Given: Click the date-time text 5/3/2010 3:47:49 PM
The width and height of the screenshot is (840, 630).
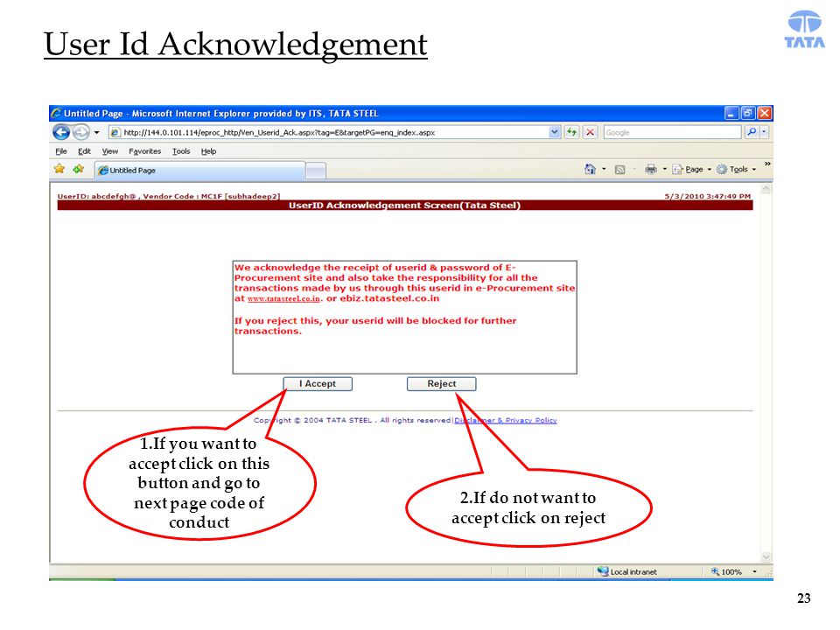Looking at the screenshot, I should (707, 196).
